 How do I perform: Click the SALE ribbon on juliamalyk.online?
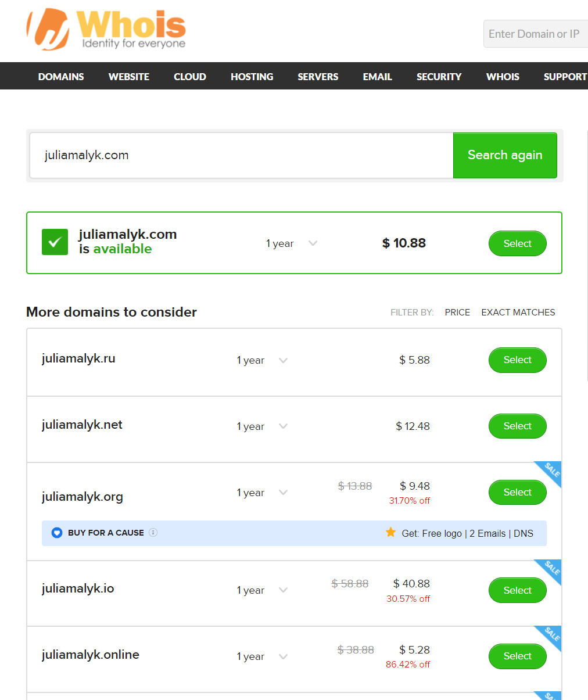[550, 636]
